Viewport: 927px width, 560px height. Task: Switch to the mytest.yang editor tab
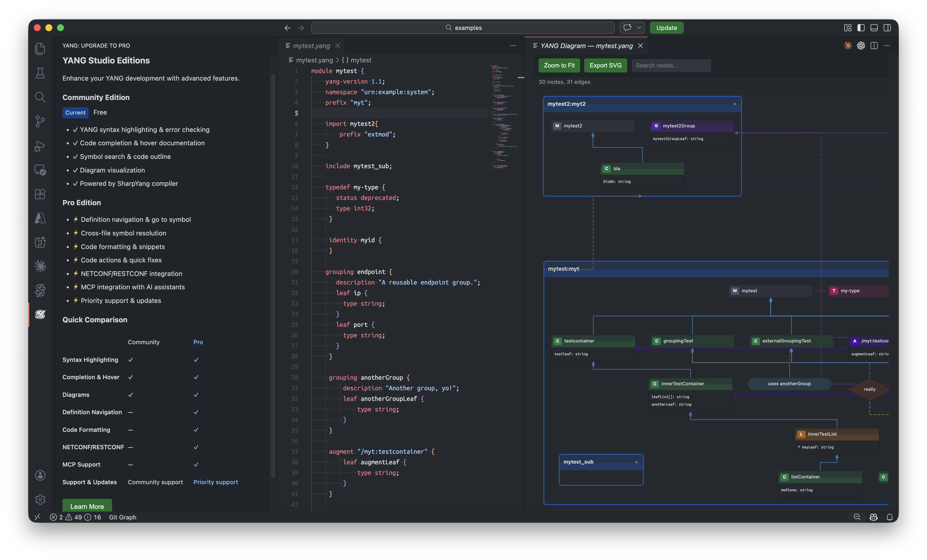[311, 46]
